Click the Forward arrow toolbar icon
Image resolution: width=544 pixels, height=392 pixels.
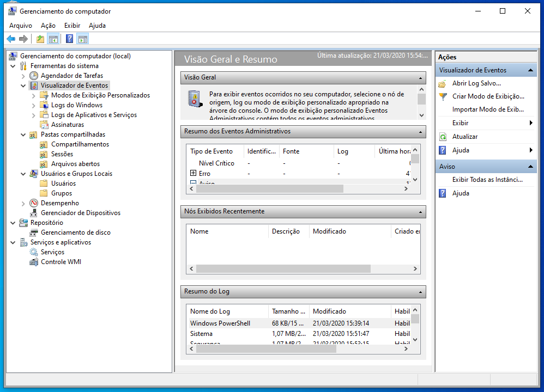[x=23, y=39]
